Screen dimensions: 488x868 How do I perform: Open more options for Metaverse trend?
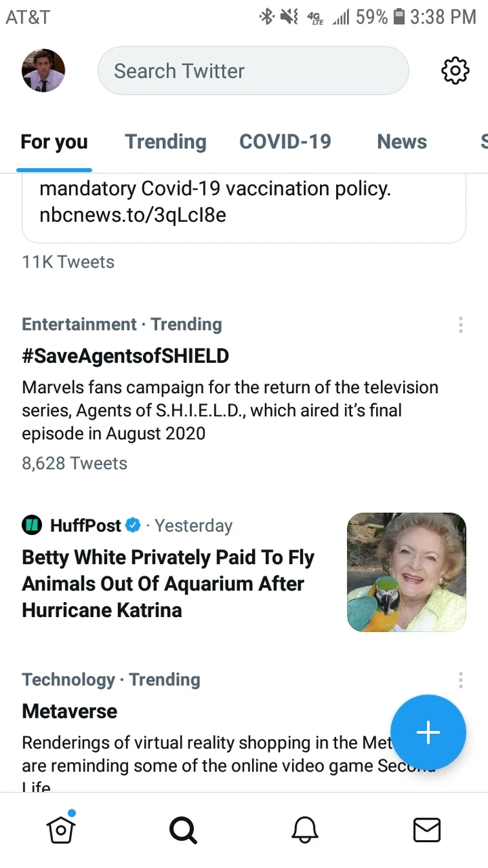click(x=460, y=680)
